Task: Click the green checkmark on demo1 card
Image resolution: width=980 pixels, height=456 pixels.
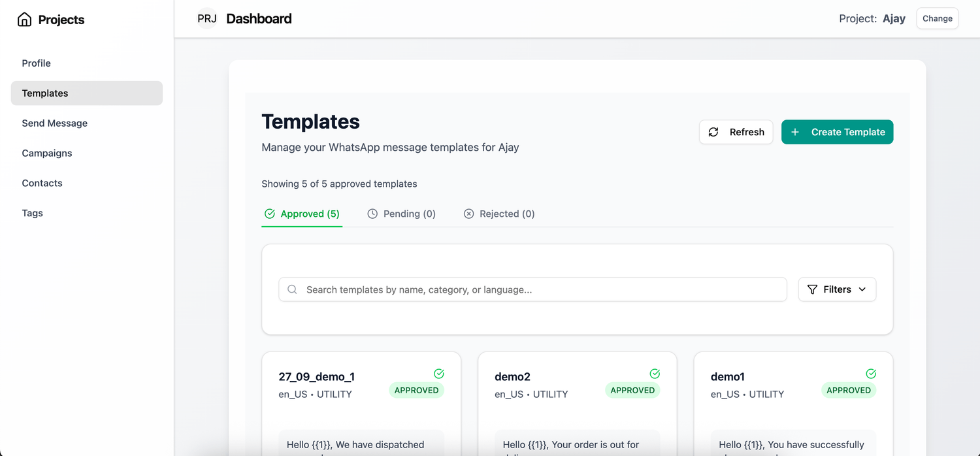Action: [x=871, y=374]
